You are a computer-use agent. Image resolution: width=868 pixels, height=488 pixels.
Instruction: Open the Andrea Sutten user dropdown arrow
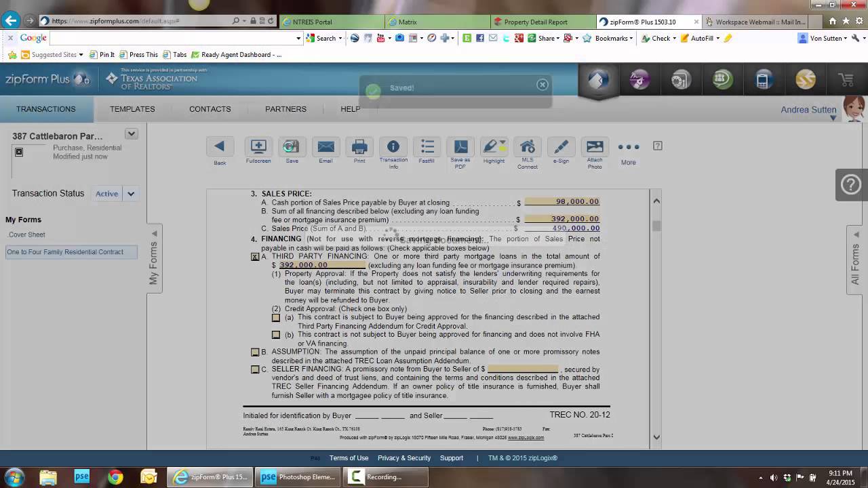click(x=833, y=119)
